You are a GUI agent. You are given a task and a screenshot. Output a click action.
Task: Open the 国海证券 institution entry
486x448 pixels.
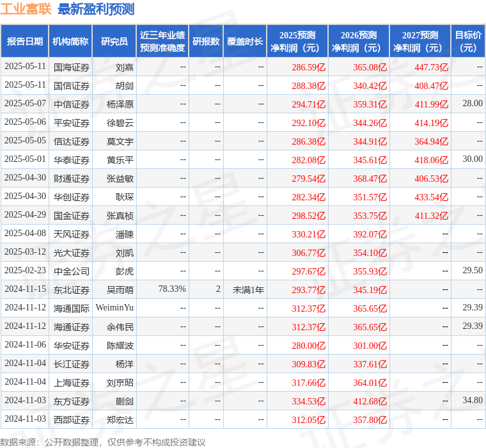pos(72,67)
